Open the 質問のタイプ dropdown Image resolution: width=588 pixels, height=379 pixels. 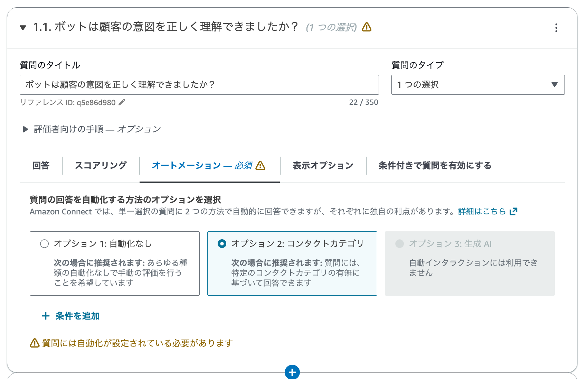(478, 85)
